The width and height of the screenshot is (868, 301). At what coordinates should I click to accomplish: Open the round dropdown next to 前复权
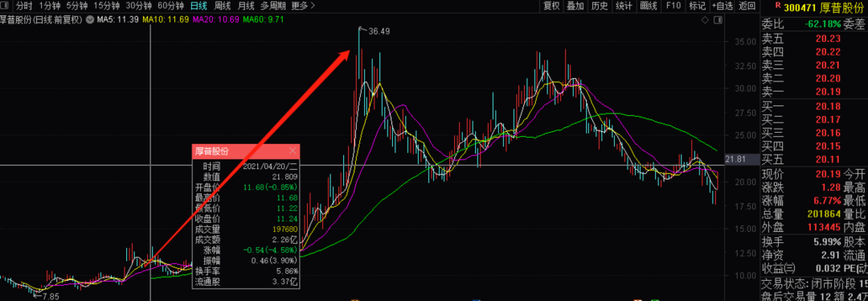[89, 19]
